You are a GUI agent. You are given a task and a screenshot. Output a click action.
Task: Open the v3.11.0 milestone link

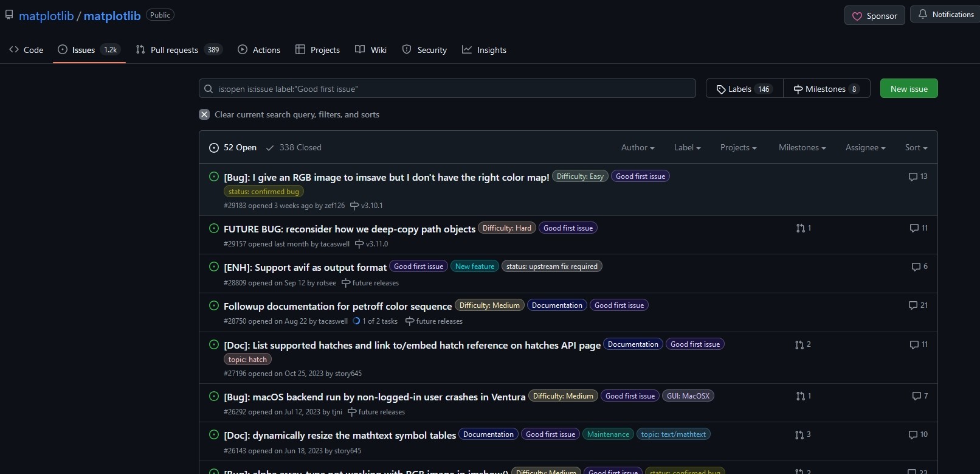click(371, 244)
